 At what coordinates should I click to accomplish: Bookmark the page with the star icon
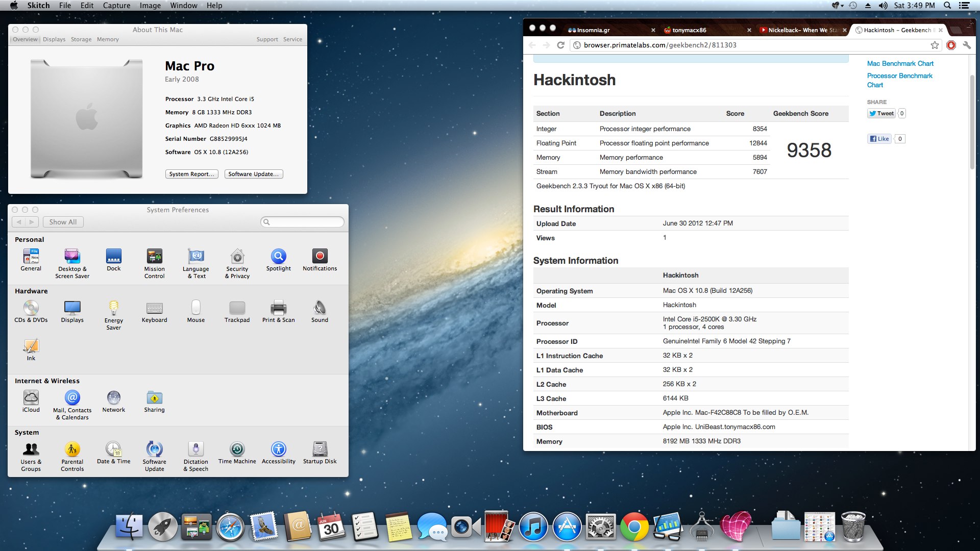pos(935,45)
